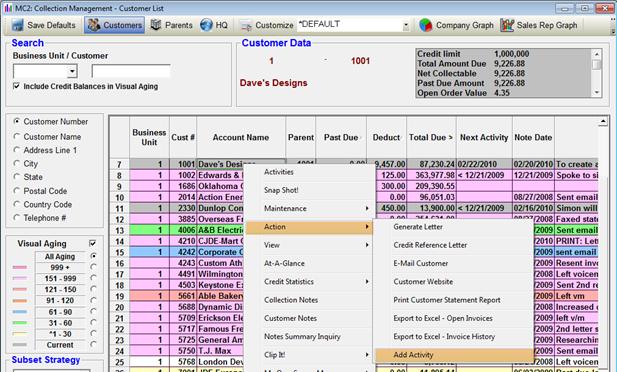Click the Customers button label
Image resolution: width=617 pixels, height=372 pixels.
click(122, 25)
